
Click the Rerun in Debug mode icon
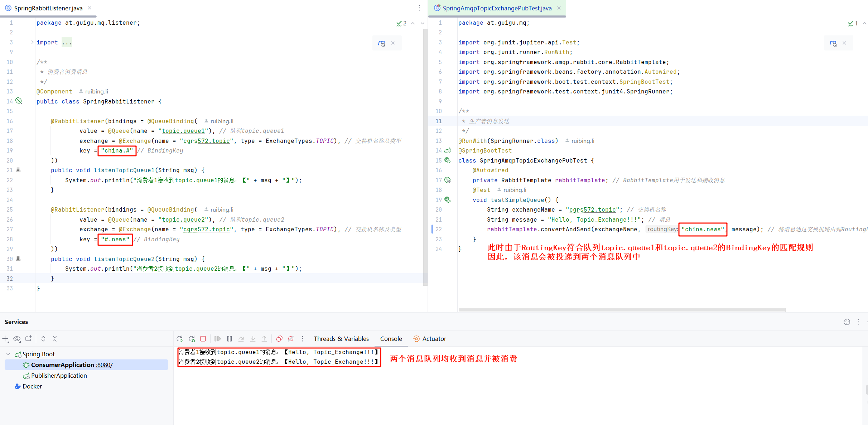pos(192,339)
